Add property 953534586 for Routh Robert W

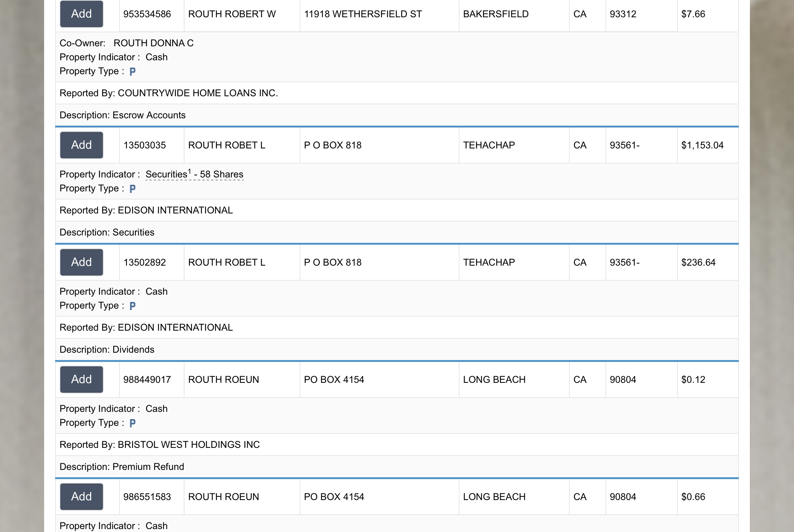point(82,14)
